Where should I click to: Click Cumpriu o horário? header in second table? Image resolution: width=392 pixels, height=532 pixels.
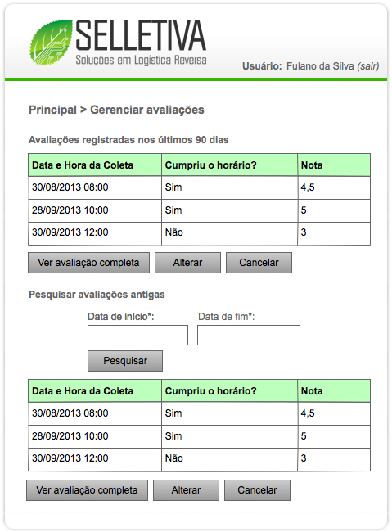coord(229,391)
